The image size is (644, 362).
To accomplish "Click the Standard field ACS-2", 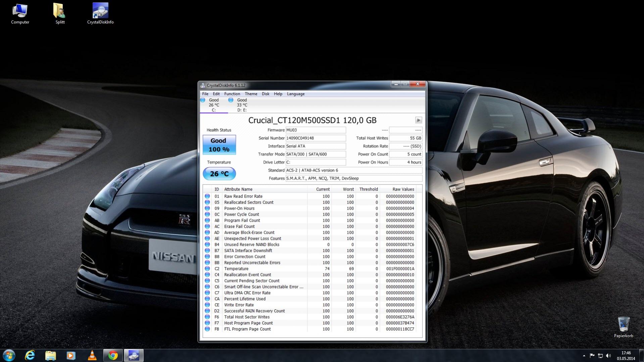I will [354, 170].
